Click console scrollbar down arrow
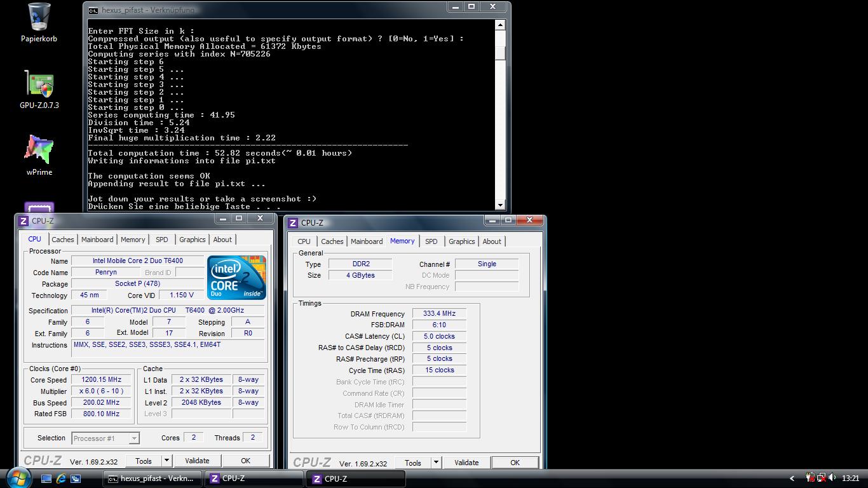The width and height of the screenshot is (868, 488). [x=500, y=205]
